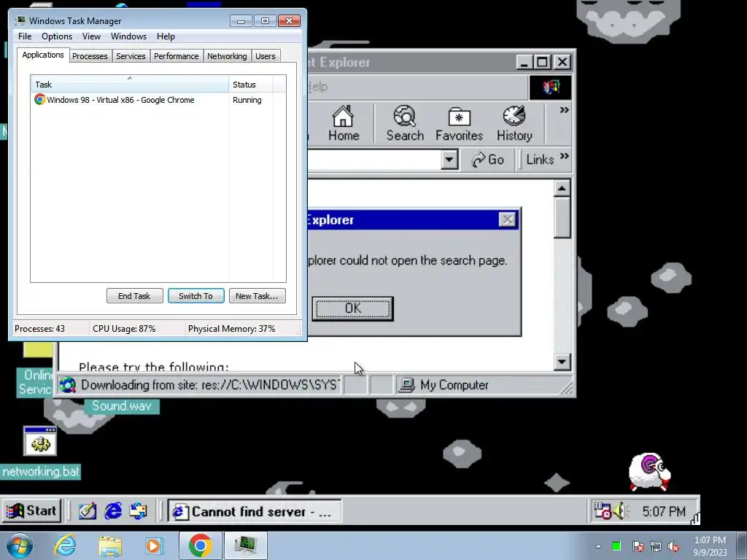The height and width of the screenshot is (560, 747).
Task: Click the scroll down arrow in Internet Explorer
Action: 562,362
